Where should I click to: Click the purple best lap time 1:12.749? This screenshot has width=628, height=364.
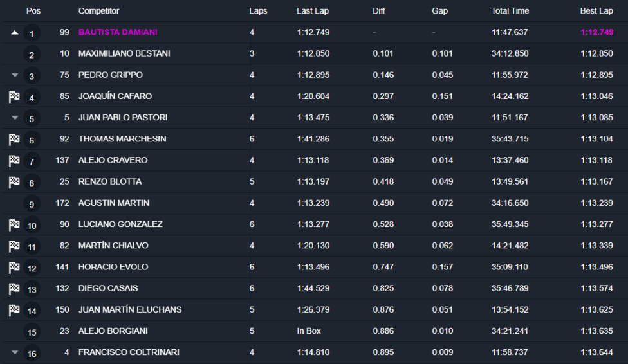pyautogui.click(x=596, y=32)
